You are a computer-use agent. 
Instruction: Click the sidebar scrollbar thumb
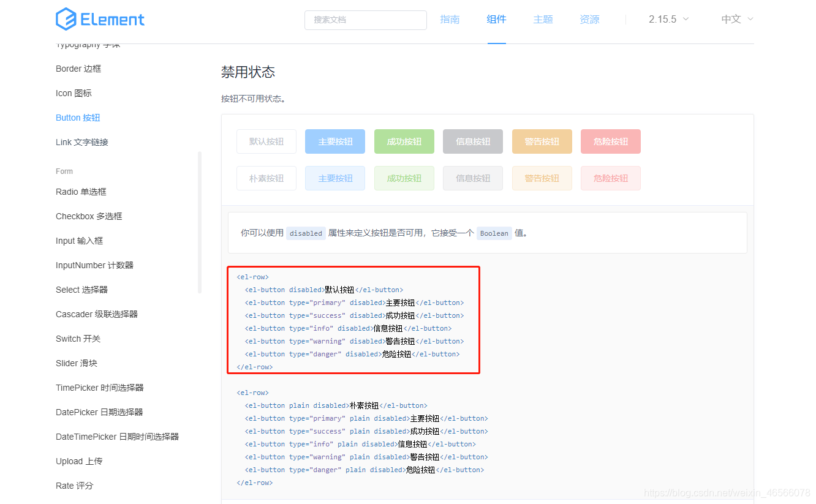click(200, 223)
